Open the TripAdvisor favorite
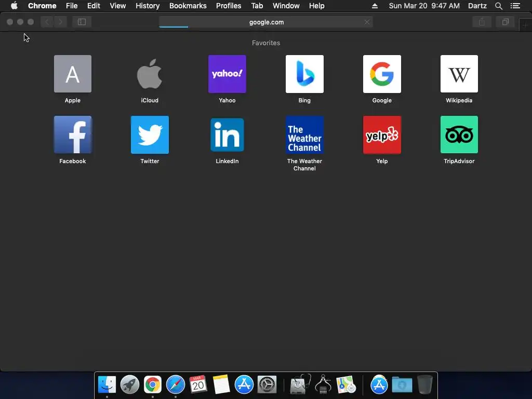 click(459, 135)
